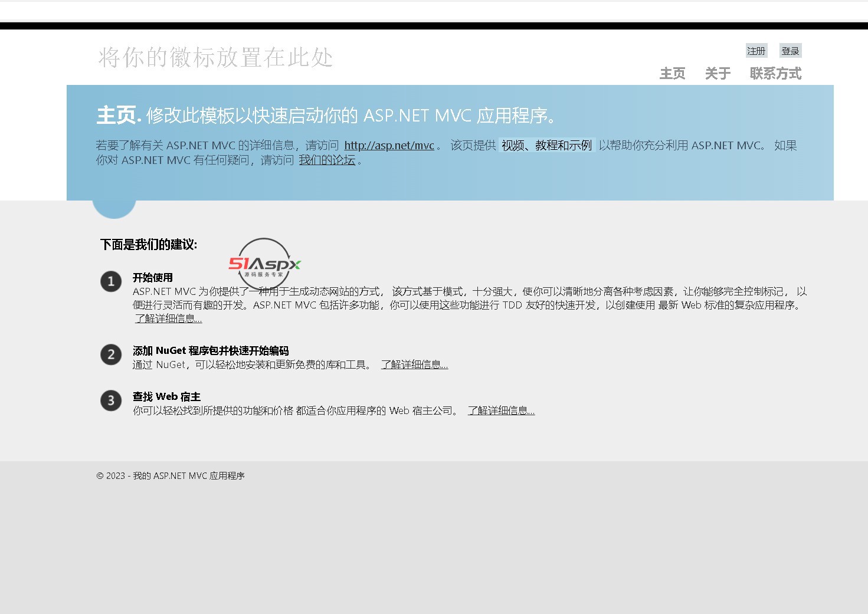Open 了解详细信息 link under 开始使用
Viewport: 868px width, 614px height.
[168, 319]
